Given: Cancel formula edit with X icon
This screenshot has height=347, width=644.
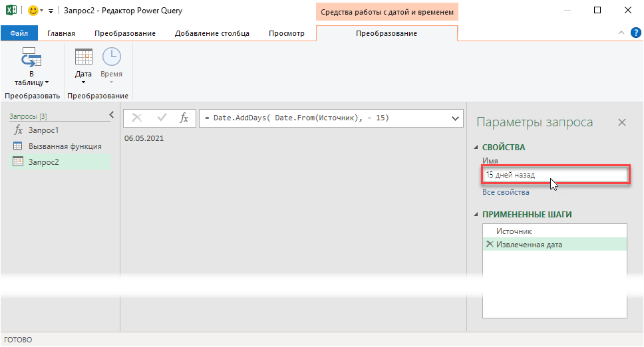Looking at the screenshot, I should click(137, 118).
